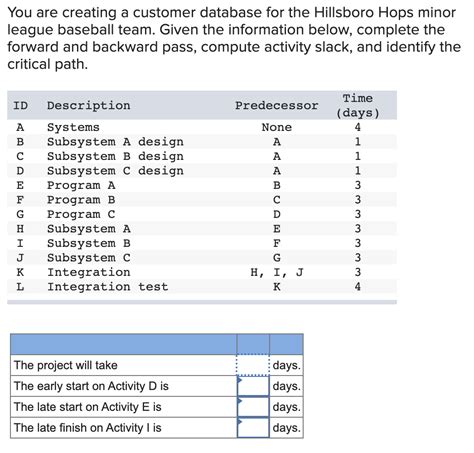The image size is (474, 453).
Task: Click the 'days.' label after project duration
Action: [x=286, y=365]
